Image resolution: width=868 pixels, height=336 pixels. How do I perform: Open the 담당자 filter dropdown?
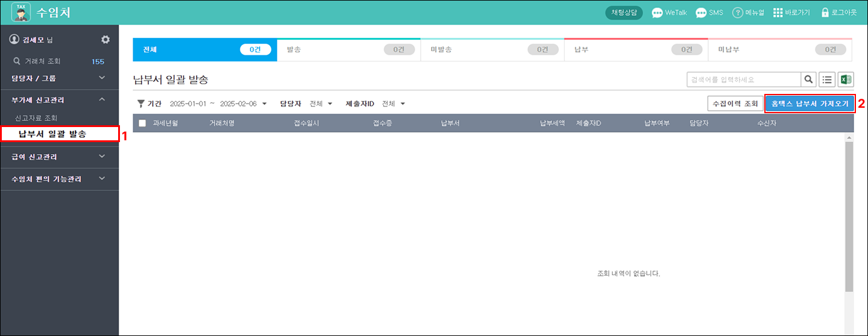pos(330,104)
